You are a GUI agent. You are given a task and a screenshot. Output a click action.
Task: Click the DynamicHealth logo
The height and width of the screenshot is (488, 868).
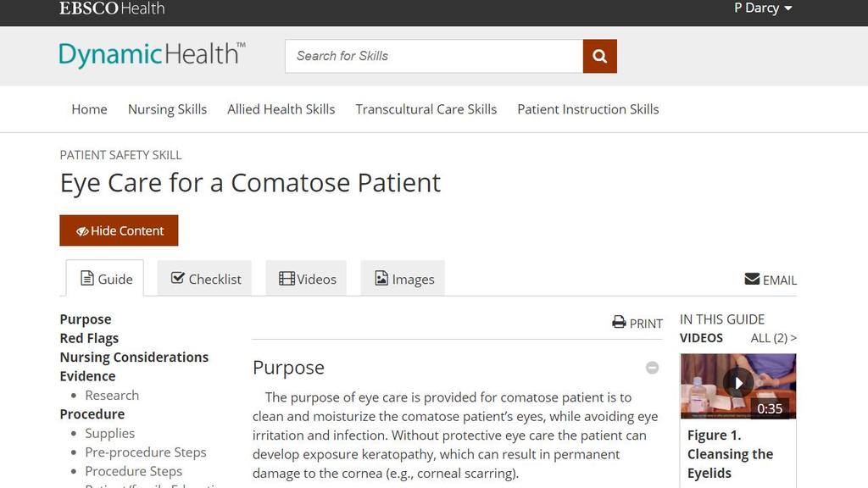[x=153, y=55]
